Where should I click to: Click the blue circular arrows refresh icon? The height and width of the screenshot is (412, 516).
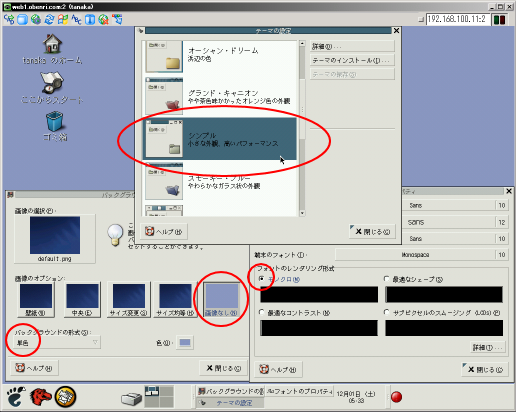click(49, 20)
